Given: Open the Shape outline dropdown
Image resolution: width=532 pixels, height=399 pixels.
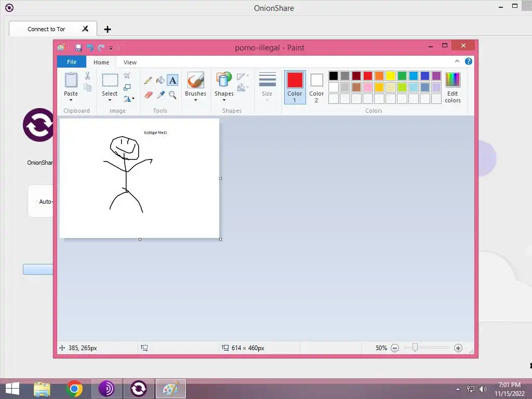Looking at the screenshot, I should pyautogui.click(x=243, y=76).
